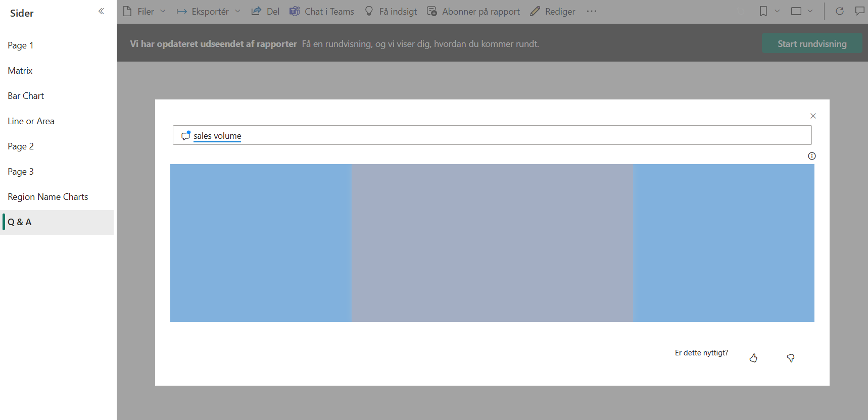Select the Q & A page
The image size is (868, 420).
click(57, 222)
